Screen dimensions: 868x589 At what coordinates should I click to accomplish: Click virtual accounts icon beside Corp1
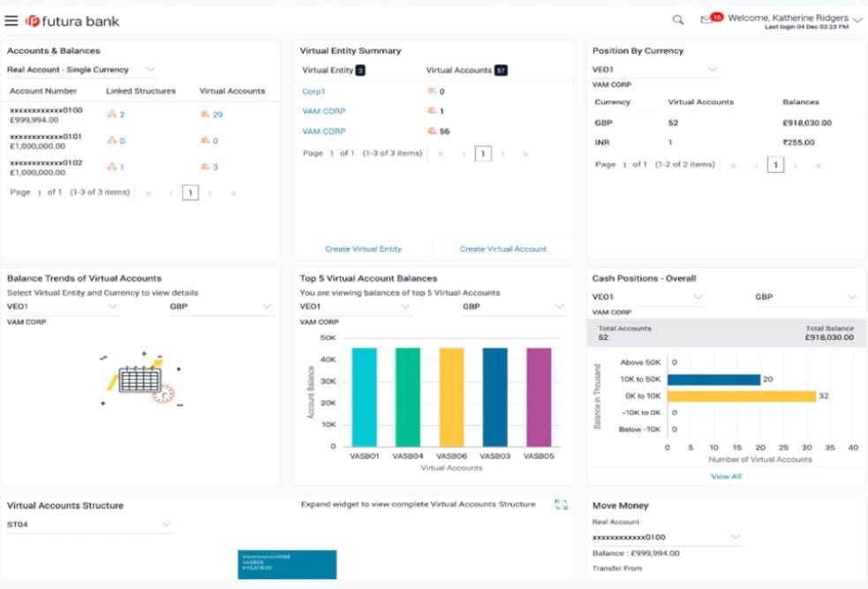[430, 90]
